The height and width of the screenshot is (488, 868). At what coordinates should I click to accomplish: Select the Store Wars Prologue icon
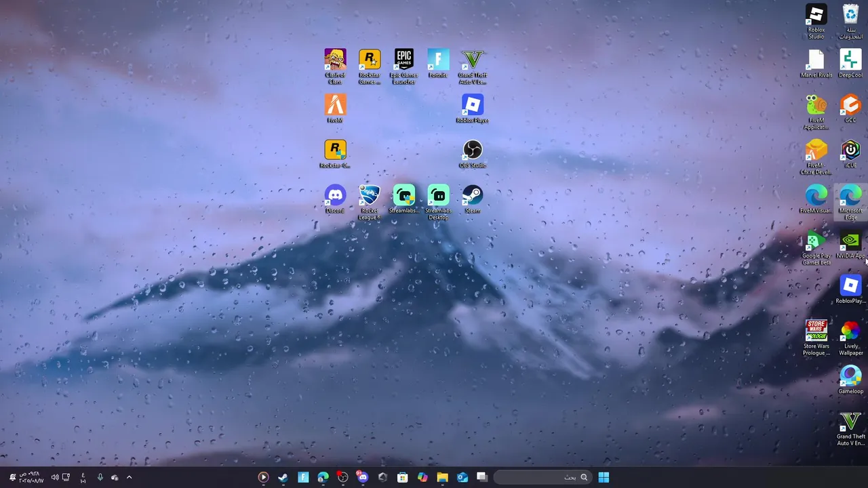pos(816,338)
